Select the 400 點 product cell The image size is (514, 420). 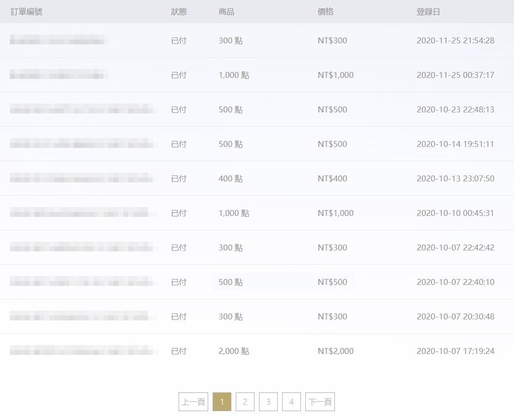(x=230, y=178)
